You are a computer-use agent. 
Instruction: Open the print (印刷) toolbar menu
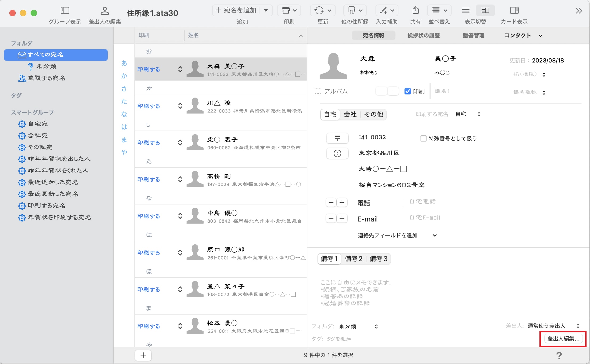click(x=289, y=10)
